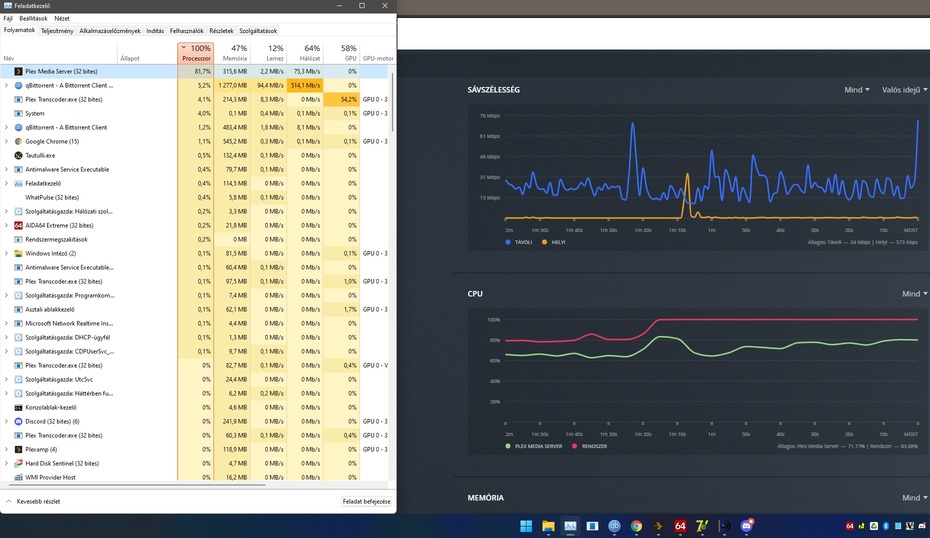Click the Plexamp (4) process icon
Image resolution: width=930 pixels, height=538 pixels.
[18, 449]
